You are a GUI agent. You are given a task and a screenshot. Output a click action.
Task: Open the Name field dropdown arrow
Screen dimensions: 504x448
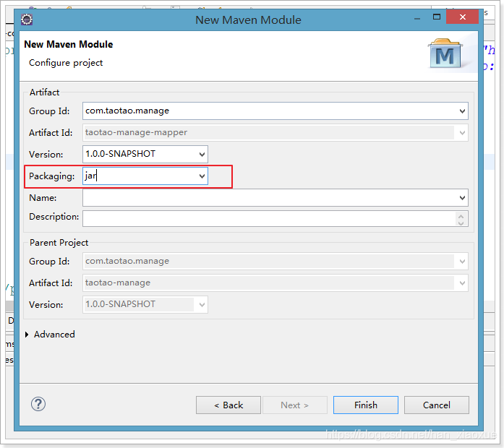tap(462, 198)
